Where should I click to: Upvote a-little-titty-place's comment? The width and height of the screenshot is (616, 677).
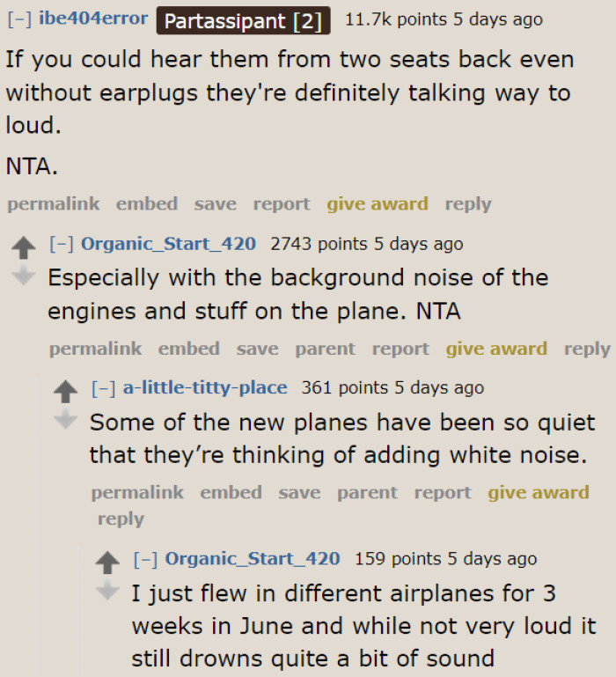(x=66, y=392)
